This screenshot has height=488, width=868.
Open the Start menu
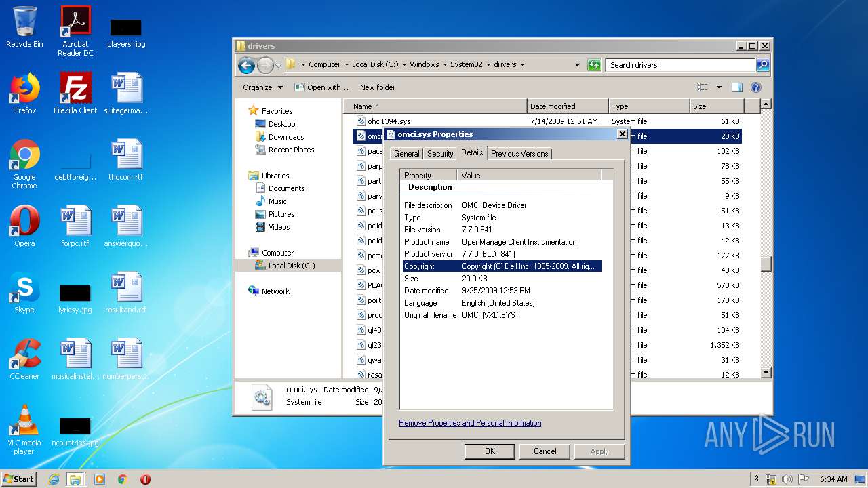tap(19, 479)
